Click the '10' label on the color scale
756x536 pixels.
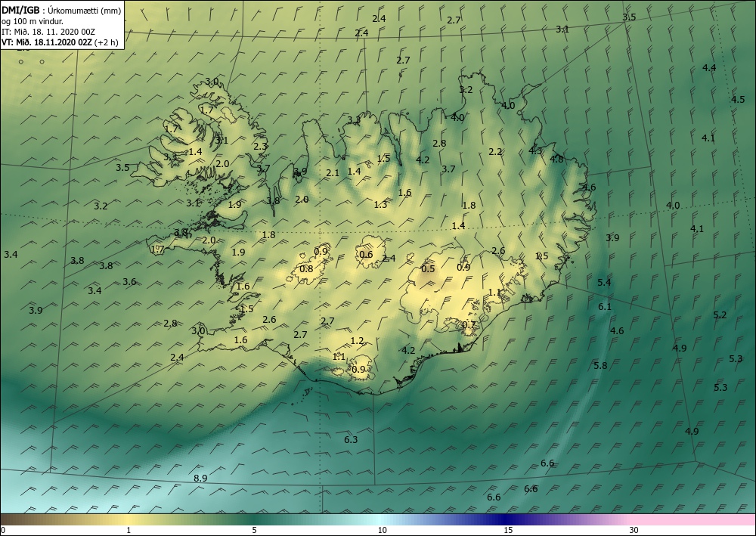382,530
